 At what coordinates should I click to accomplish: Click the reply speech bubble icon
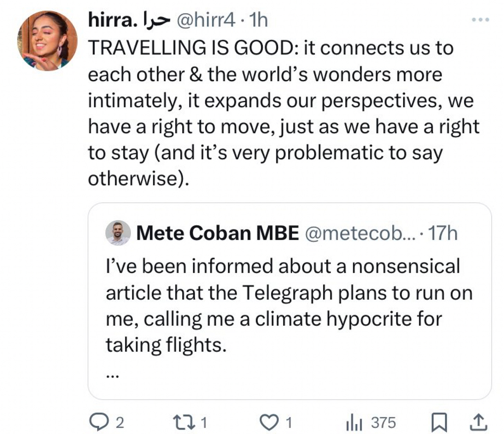coord(98,422)
